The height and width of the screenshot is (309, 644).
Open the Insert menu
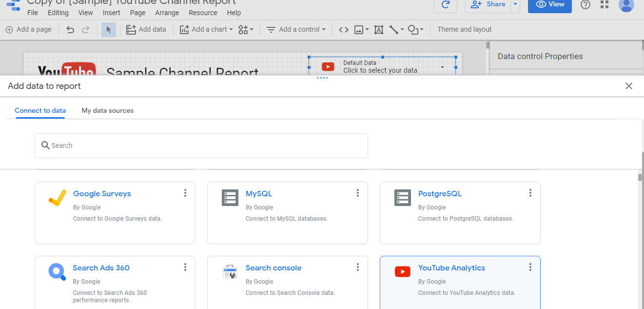tap(112, 13)
